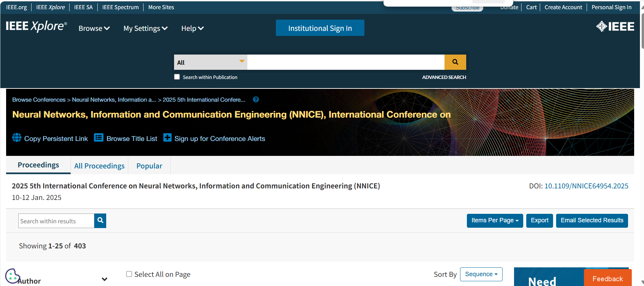644x286 pixels.
Task: Switch to the Popular tab
Action: click(x=149, y=166)
